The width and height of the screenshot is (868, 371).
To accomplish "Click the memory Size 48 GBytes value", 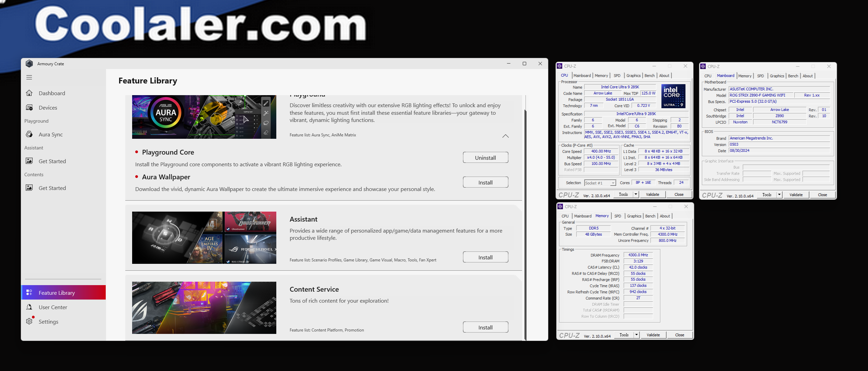I will coord(593,234).
